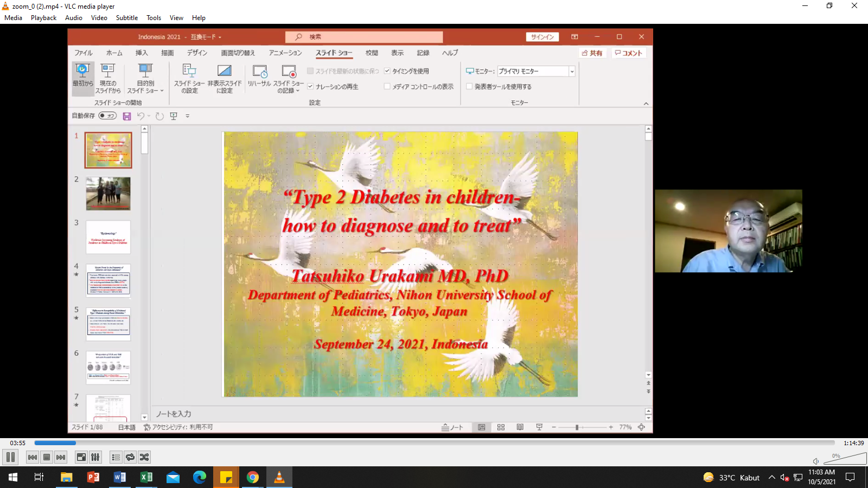Collapse the PowerPoint ribbon with the chevron
This screenshot has height=488, width=868.
[646, 104]
